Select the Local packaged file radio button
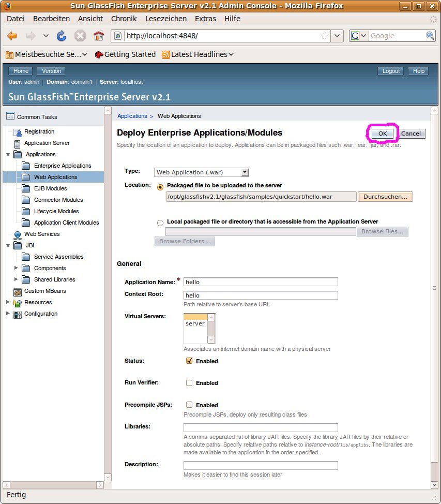 point(160,223)
